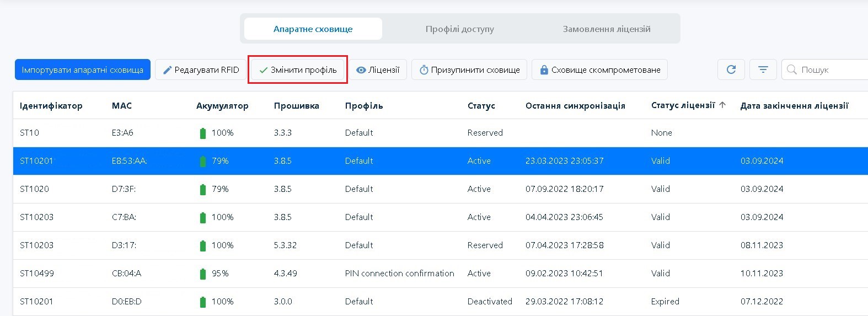Open the Замовлення ліцензій tab
Viewport: 868px width, 316px height.
click(x=607, y=29)
